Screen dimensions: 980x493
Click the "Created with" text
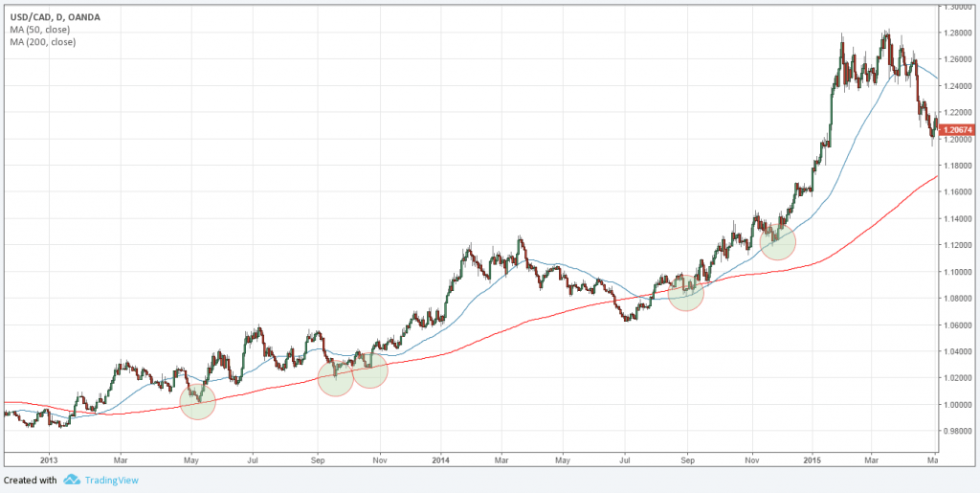pyautogui.click(x=31, y=480)
